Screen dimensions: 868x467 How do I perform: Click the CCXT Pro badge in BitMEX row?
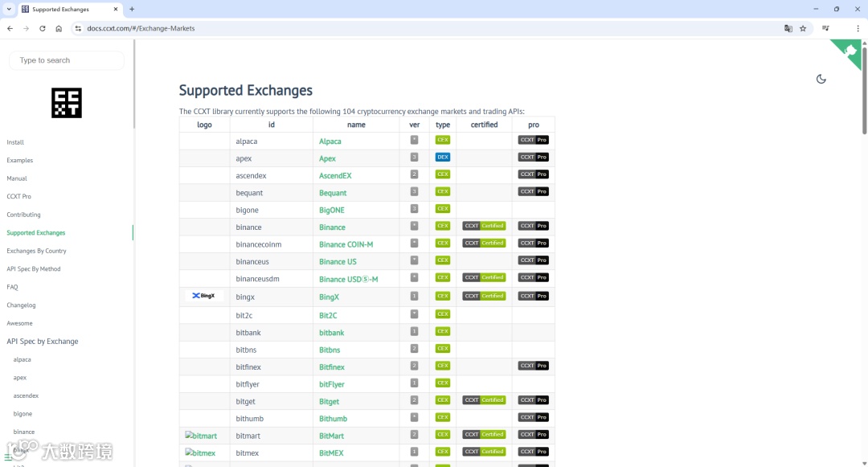click(533, 452)
